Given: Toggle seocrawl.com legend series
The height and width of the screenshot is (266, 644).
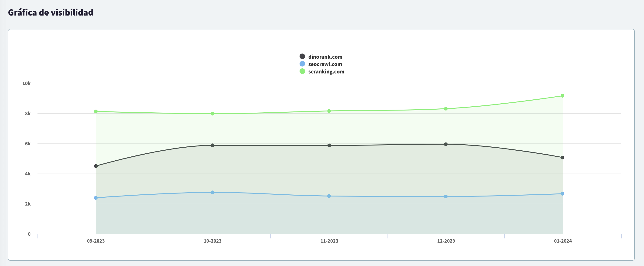Looking at the screenshot, I should (325, 64).
